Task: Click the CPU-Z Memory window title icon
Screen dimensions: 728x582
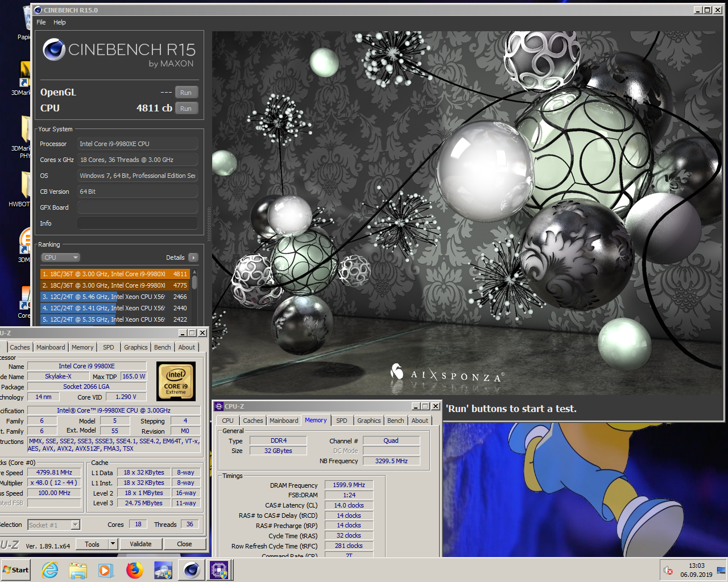Action: (219, 406)
